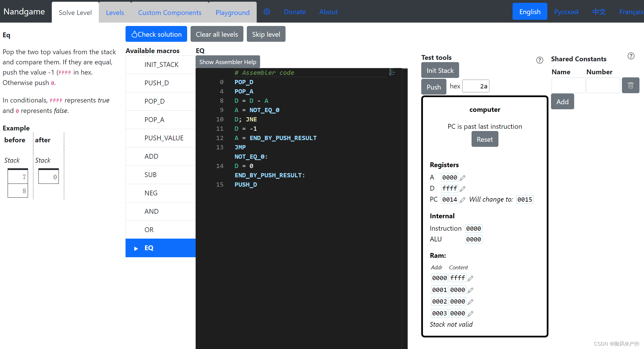The width and height of the screenshot is (644, 349).
Task: Open the Levels tab
Action: tap(115, 12)
